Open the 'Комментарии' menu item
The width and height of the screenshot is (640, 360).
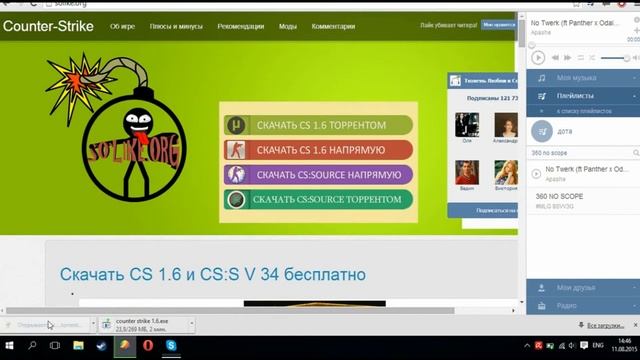(x=333, y=26)
